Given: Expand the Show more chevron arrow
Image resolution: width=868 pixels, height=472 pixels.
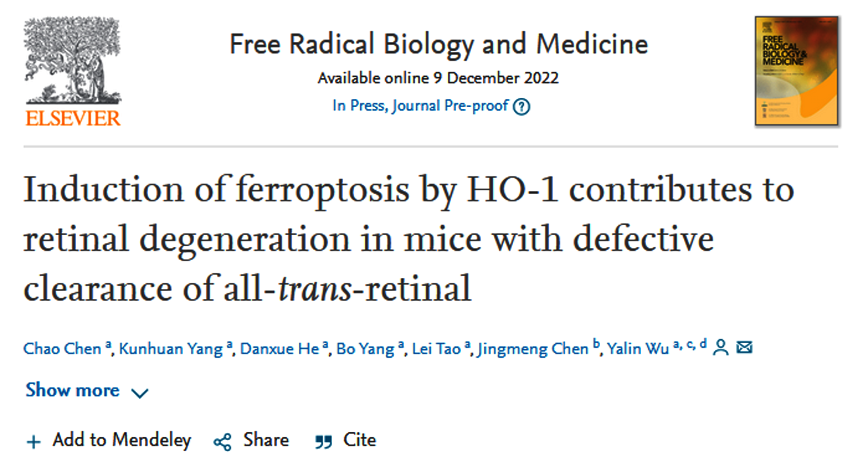Looking at the screenshot, I should (x=140, y=393).
